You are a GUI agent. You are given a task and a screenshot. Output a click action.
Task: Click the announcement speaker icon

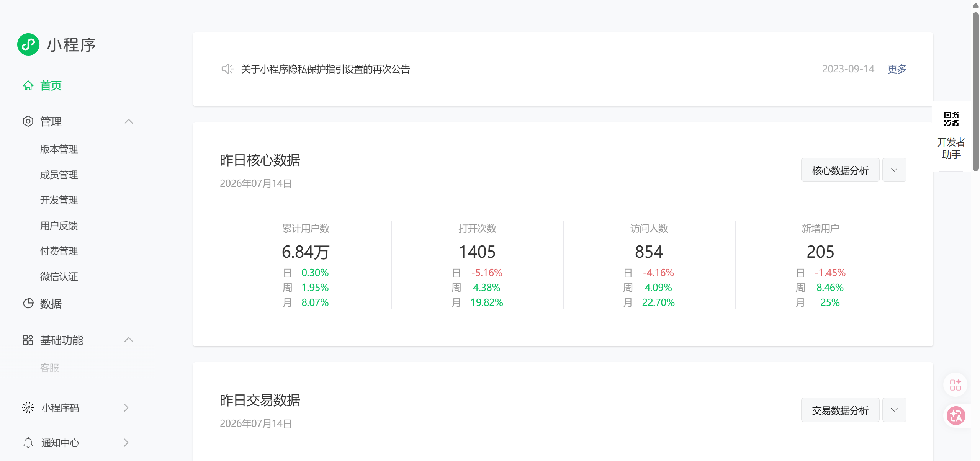227,69
